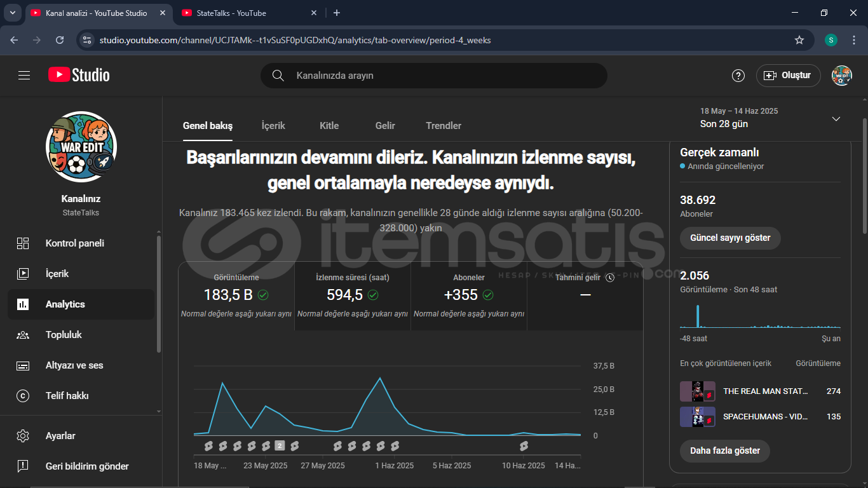
Task: Switch to the Trendler tab
Action: pyautogui.click(x=444, y=126)
